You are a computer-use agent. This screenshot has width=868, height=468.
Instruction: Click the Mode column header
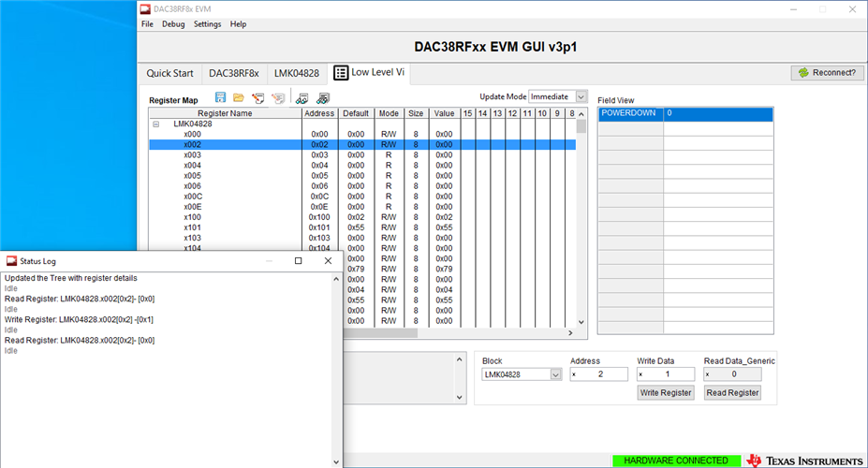[389, 113]
